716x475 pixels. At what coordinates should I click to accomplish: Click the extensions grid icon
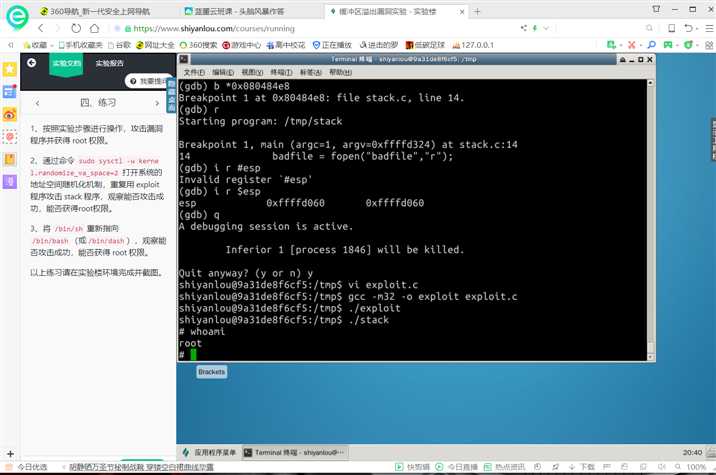pyautogui.click(x=709, y=45)
